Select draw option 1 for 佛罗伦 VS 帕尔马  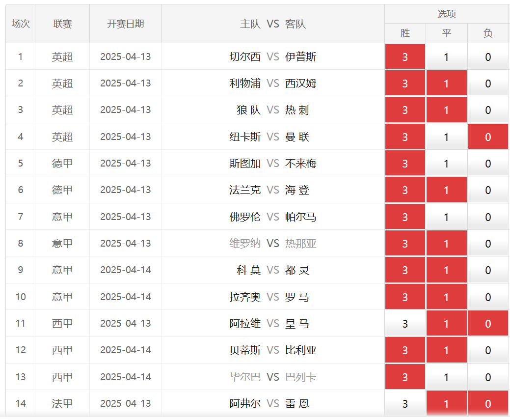coord(446,217)
